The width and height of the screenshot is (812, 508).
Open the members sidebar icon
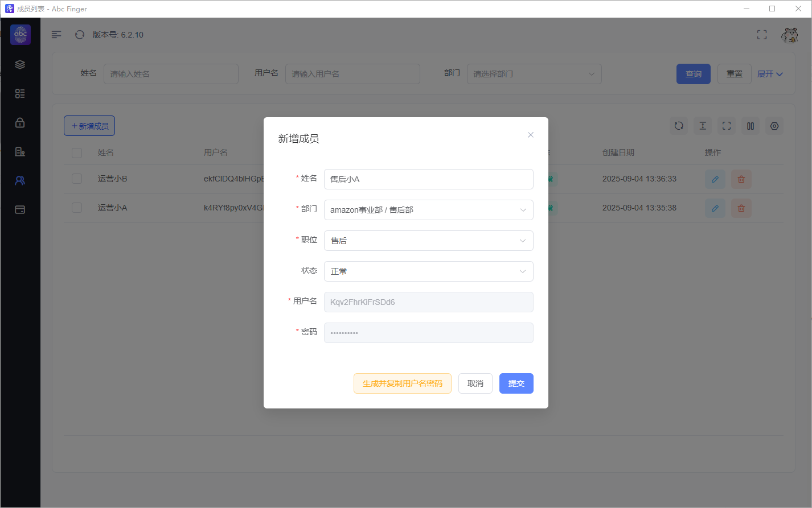pyautogui.click(x=20, y=180)
